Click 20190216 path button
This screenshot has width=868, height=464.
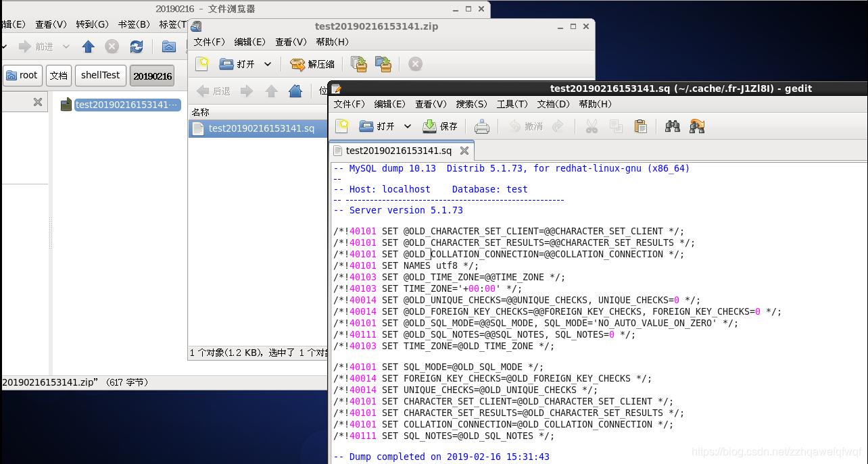(x=152, y=76)
